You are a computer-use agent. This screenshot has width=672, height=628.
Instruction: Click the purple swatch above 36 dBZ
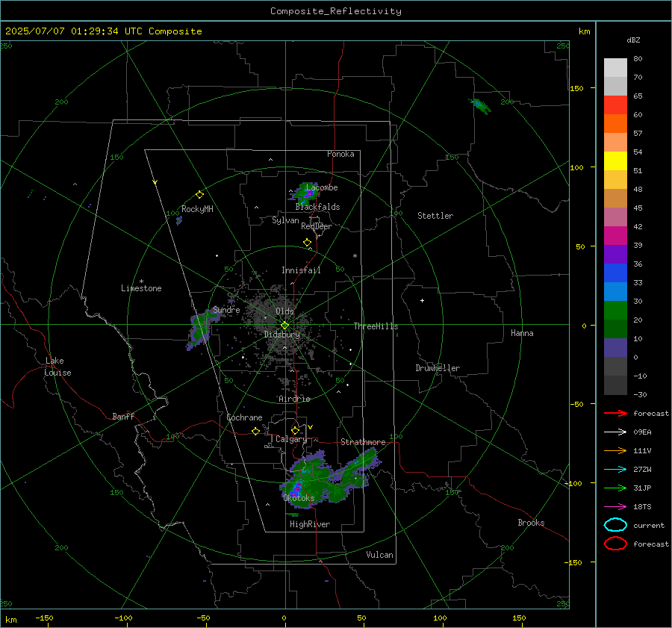pyautogui.click(x=615, y=254)
